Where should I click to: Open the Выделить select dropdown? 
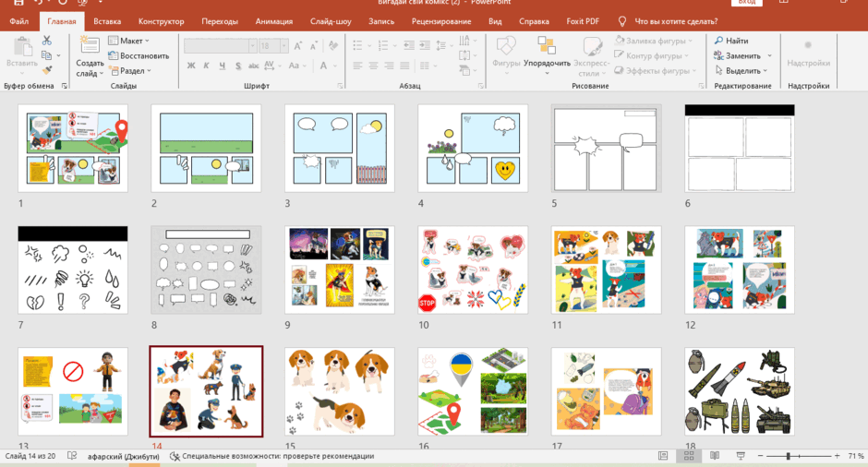click(741, 71)
